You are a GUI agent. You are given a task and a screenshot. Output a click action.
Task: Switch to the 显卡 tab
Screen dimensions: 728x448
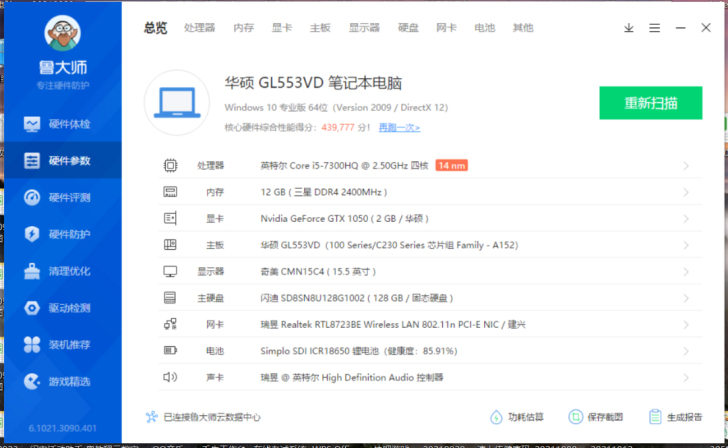click(282, 28)
